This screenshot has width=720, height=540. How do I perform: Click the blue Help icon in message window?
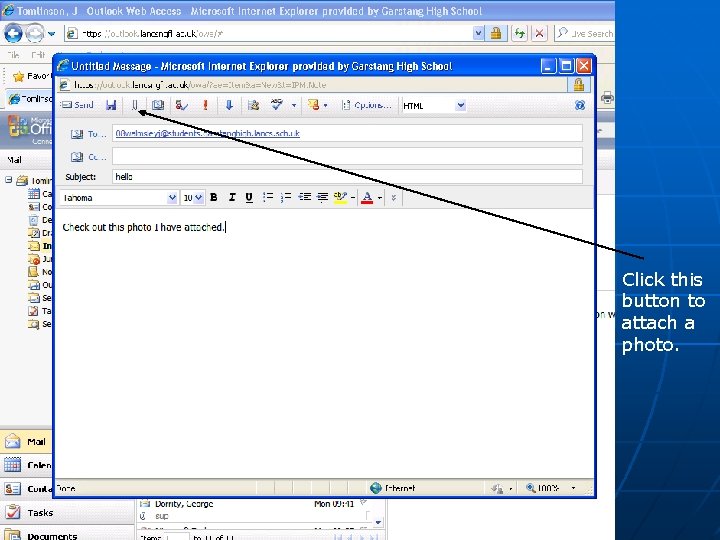(580, 105)
